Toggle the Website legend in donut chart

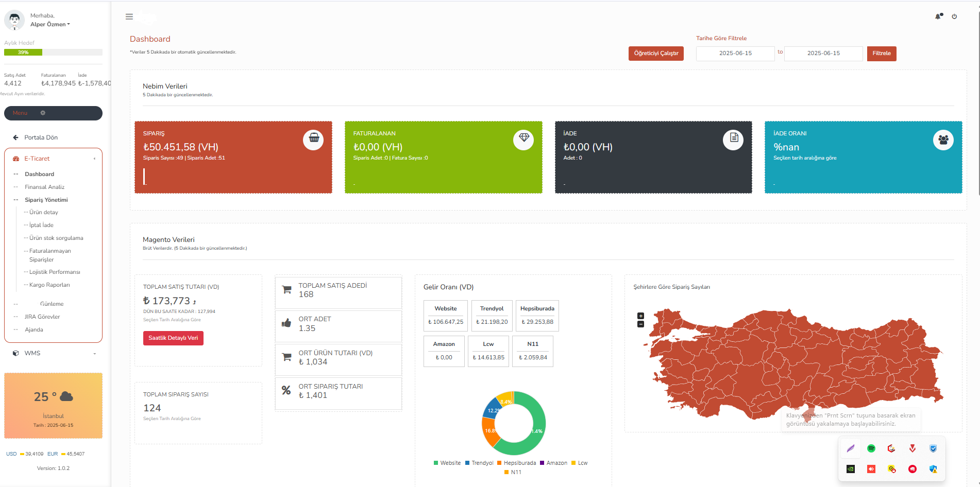click(x=447, y=463)
